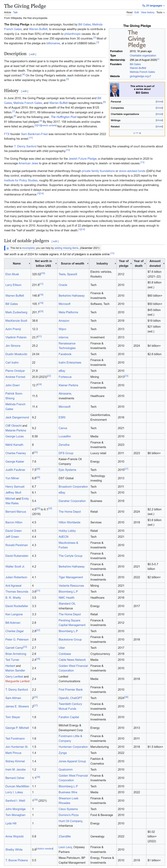Viewport: 167px width, 868px height.
Task: Open the Icahn Enterprises link
Action: 70,363
